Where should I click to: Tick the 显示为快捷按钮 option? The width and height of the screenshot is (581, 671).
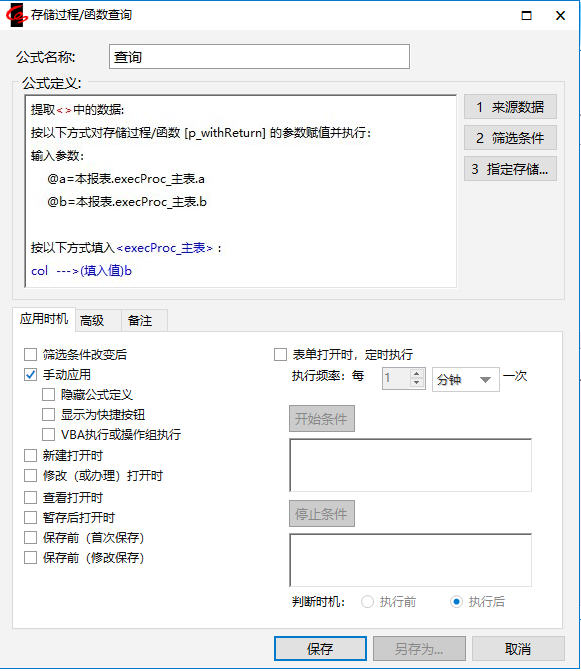click(48, 415)
